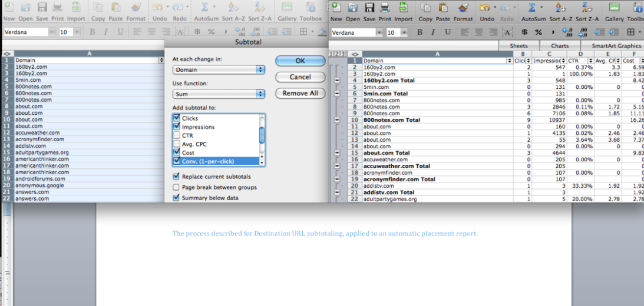Check the Avg. CPC subtotal checkbox

177,144
